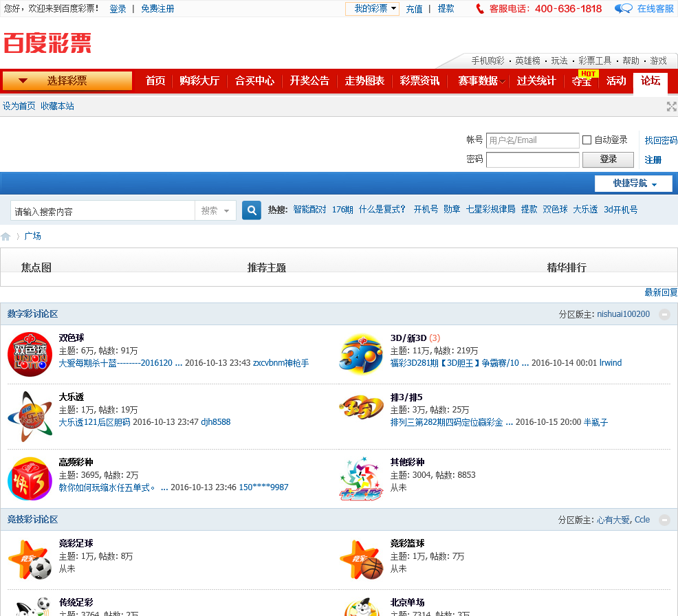This screenshot has width=678, height=616.
Task: Click the blue magnifier search button
Action: (x=251, y=210)
